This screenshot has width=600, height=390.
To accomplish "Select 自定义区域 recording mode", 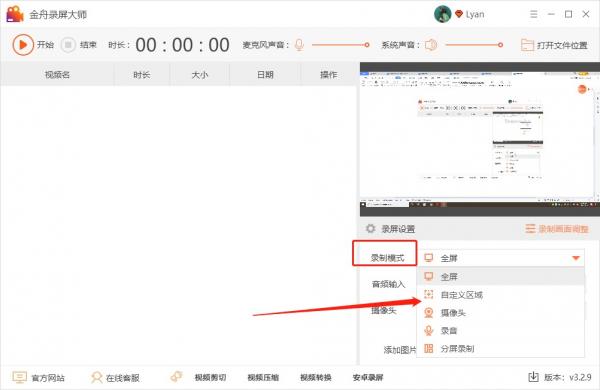I will point(501,295).
